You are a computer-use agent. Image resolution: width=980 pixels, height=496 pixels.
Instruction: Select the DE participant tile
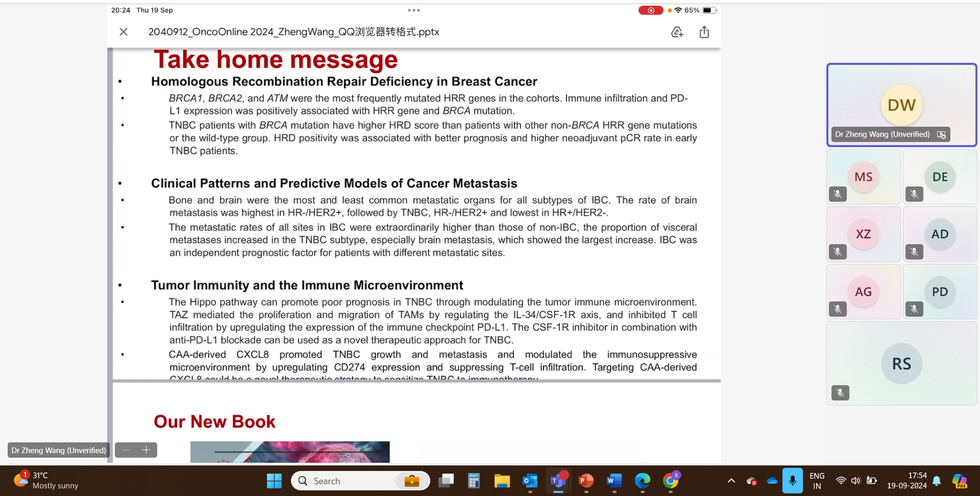coord(940,177)
